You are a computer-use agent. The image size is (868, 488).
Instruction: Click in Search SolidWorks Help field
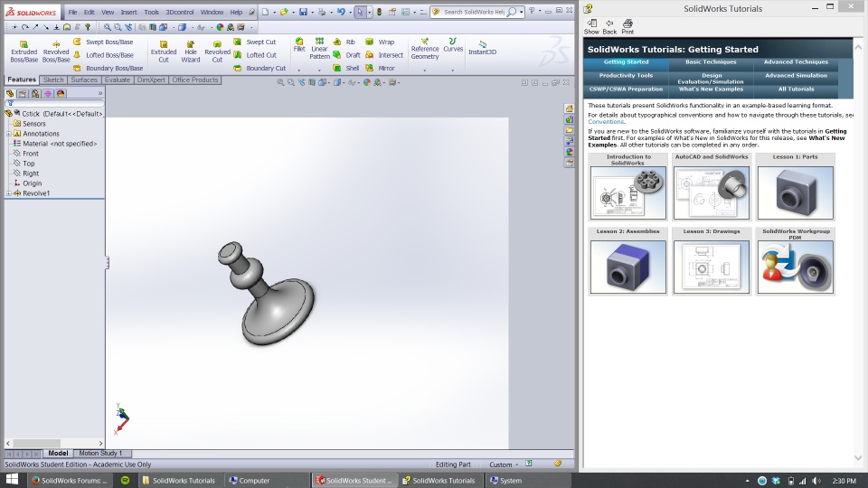[x=473, y=12]
